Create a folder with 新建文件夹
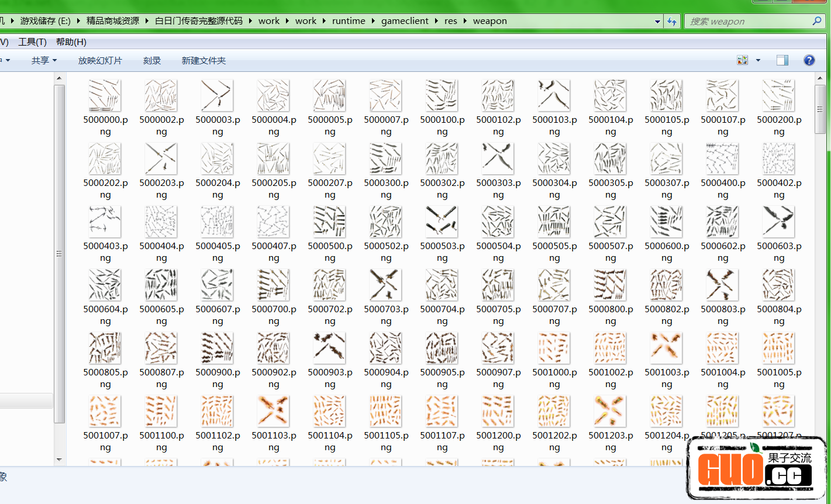 pos(203,60)
